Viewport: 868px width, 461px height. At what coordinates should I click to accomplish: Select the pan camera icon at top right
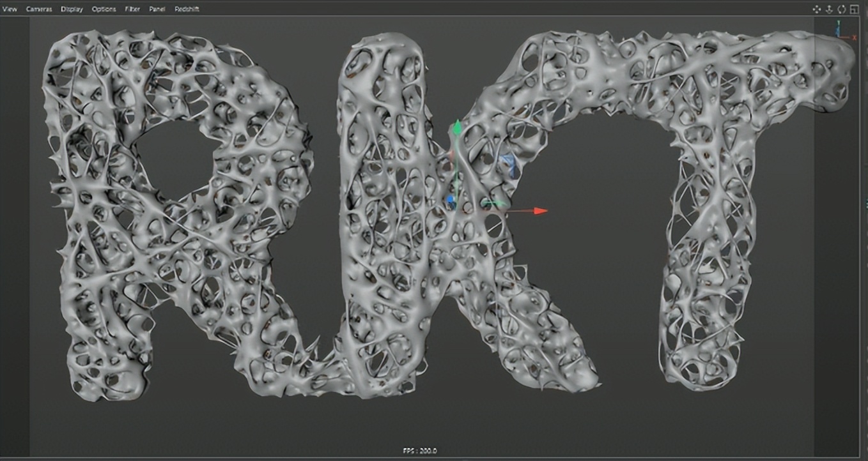tap(817, 9)
